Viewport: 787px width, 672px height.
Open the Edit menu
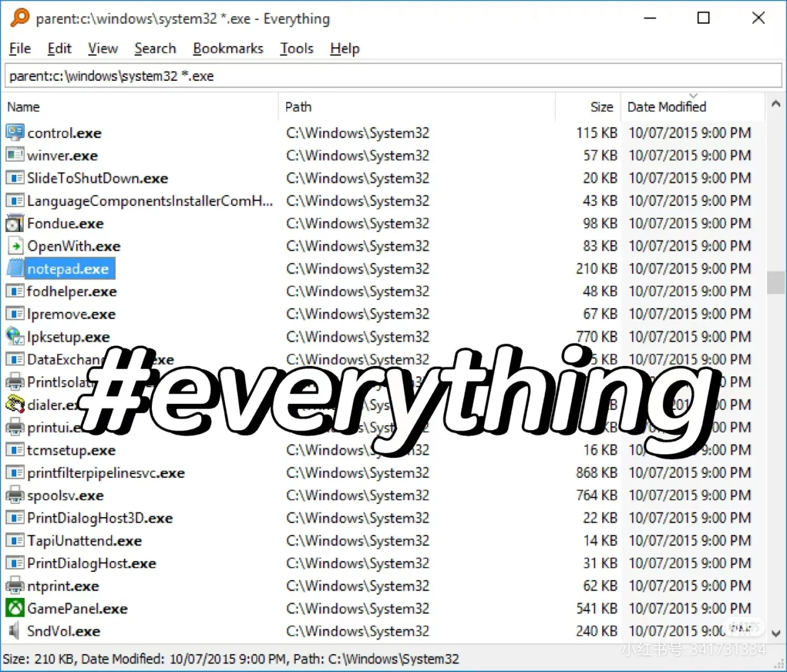point(59,49)
